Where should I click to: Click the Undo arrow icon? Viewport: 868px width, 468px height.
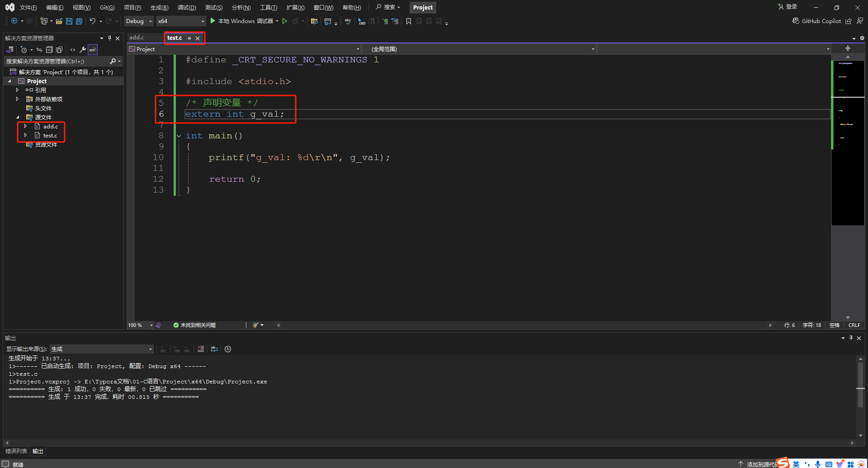click(x=92, y=21)
